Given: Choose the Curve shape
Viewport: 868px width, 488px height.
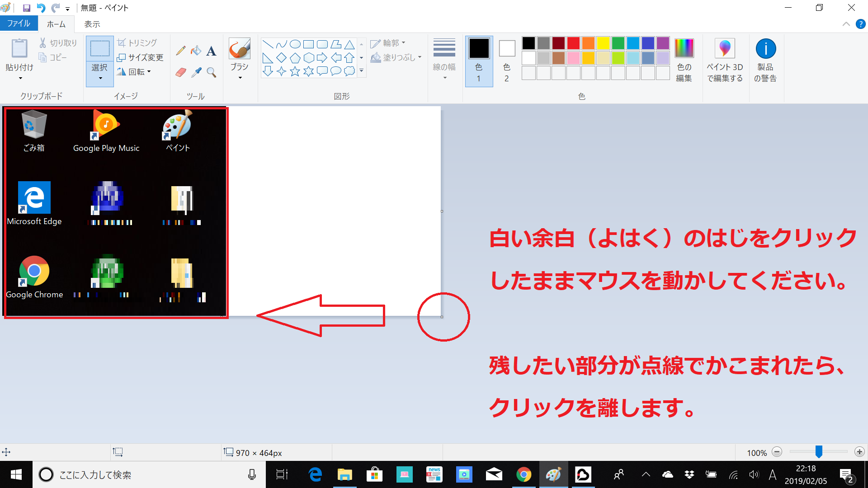Looking at the screenshot, I should (282, 44).
